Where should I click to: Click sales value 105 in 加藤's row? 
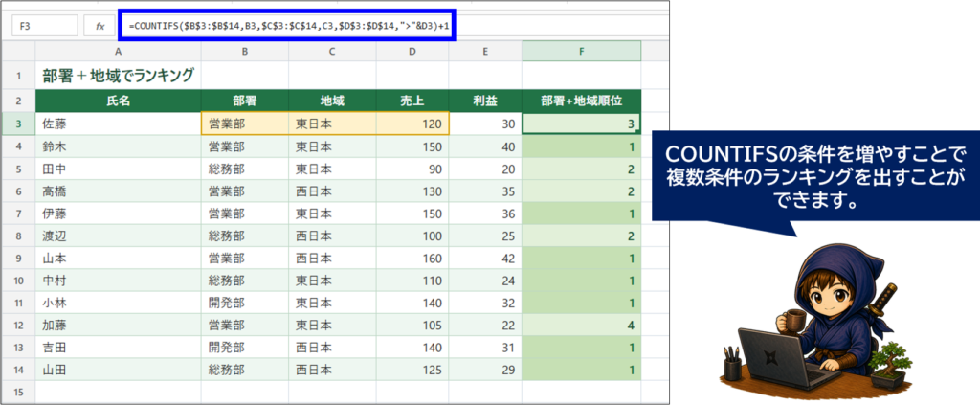[x=412, y=326]
